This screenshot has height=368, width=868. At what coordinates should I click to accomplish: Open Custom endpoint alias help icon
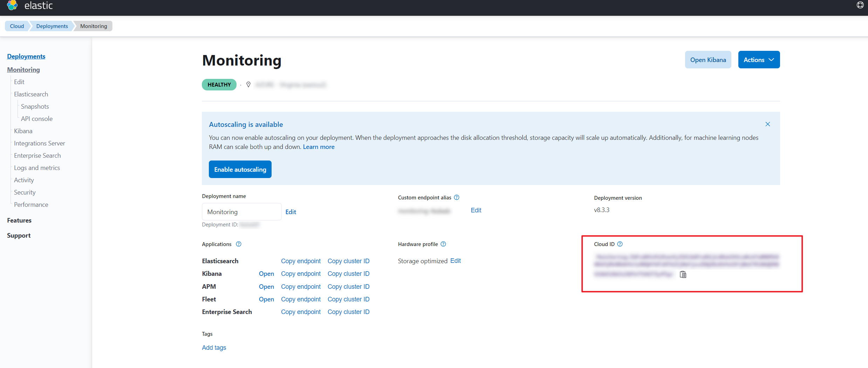(x=457, y=197)
